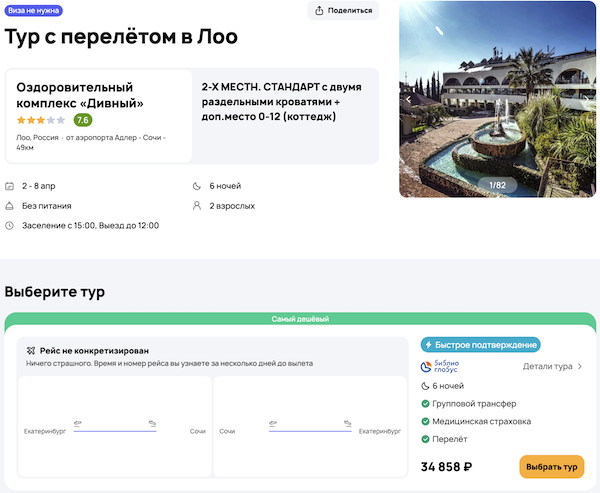
Task: Click the airplane icon by Рейс не конкретизирован
Action: coord(31,350)
